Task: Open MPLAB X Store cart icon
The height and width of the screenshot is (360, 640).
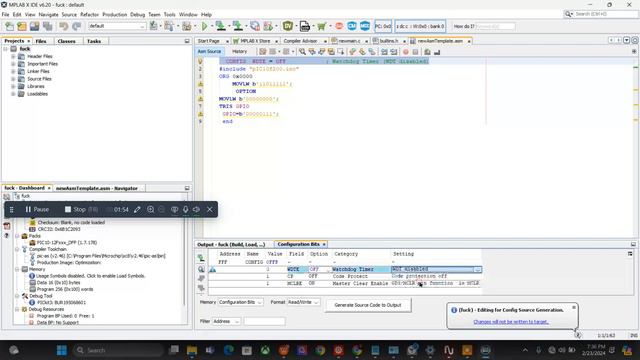Action: [x=322, y=27]
